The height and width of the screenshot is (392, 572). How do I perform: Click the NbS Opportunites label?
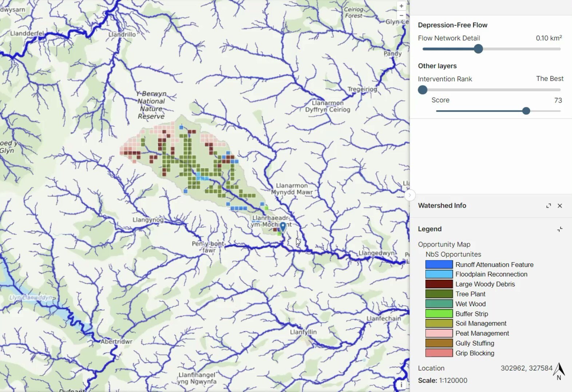453,254
